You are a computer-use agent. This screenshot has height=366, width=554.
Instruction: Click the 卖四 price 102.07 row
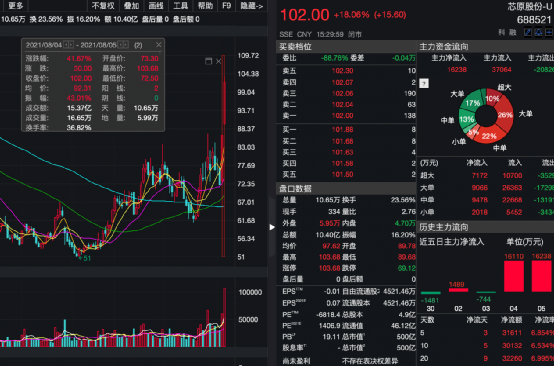tap(346, 82)
